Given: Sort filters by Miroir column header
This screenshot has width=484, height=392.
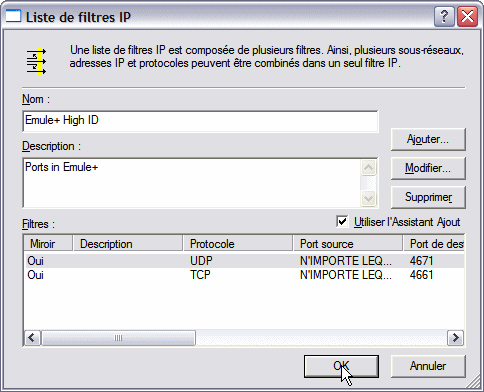Looking at the screenshot, I should click(48, 244).
